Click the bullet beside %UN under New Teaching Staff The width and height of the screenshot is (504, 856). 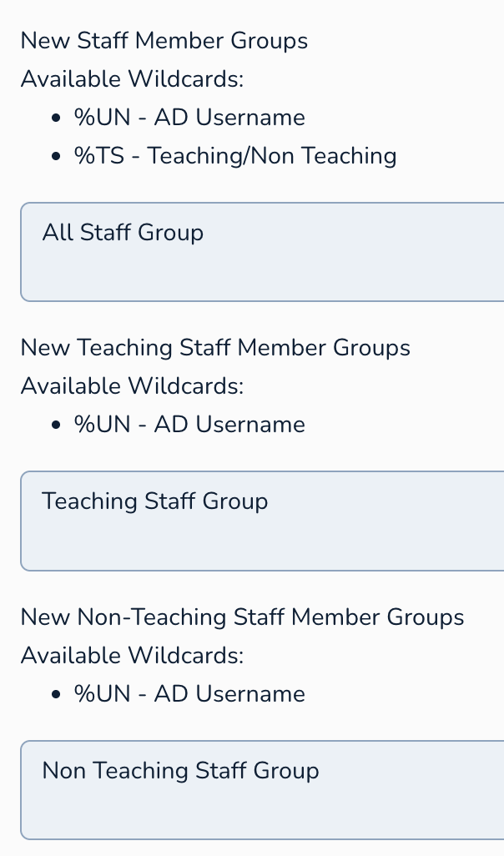tap(56, 425)
